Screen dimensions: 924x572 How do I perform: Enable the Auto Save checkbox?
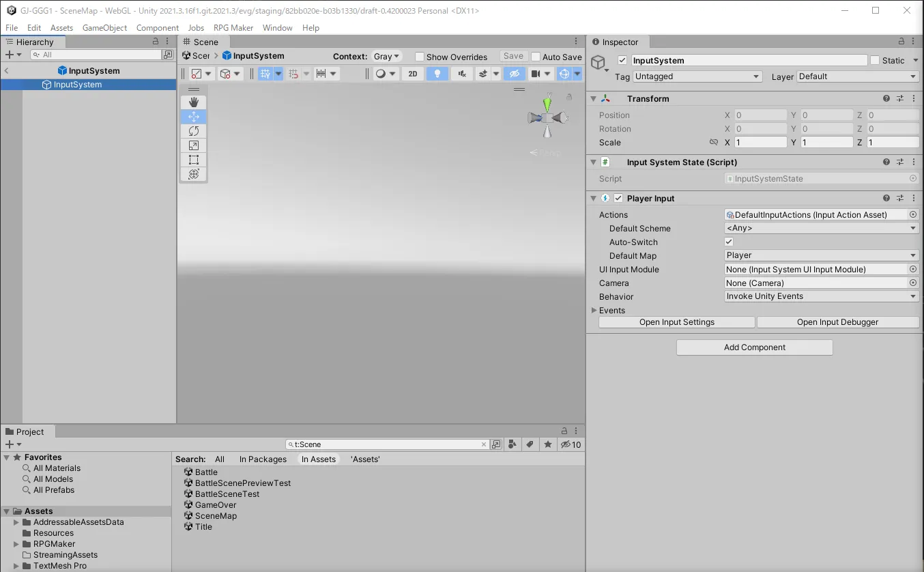(536, 57)
